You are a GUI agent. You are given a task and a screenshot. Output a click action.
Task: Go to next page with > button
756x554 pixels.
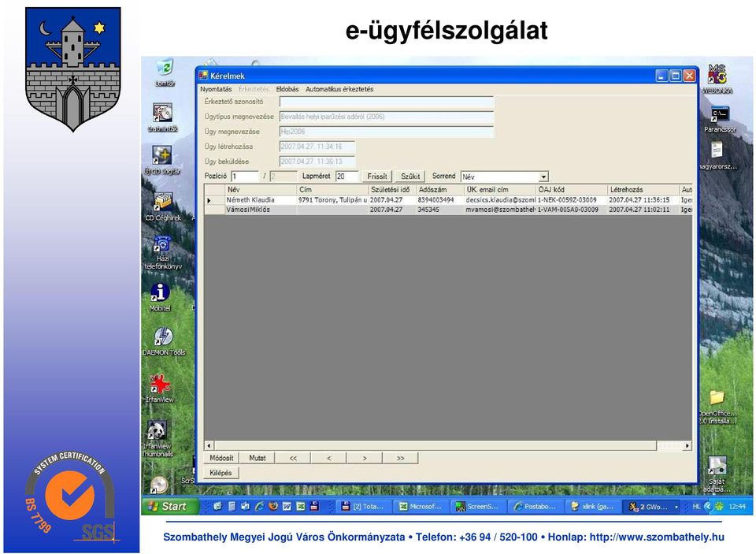tap(365, 458)
